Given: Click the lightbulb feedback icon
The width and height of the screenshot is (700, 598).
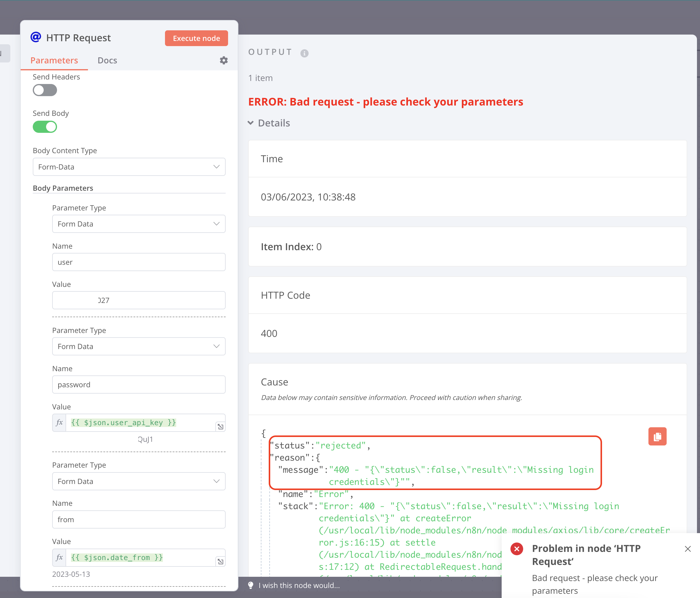Looking at the screenshot, I should tap(251, 585).
